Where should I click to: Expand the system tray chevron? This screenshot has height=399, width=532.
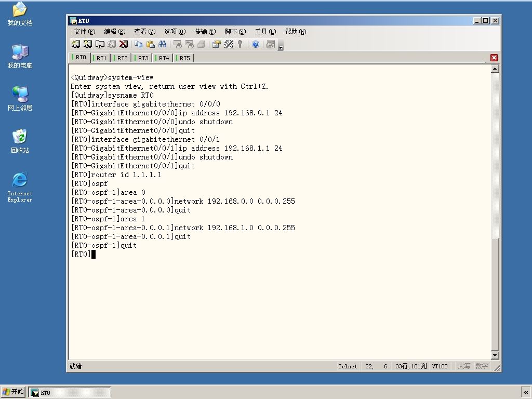click(x=526, y=393)
